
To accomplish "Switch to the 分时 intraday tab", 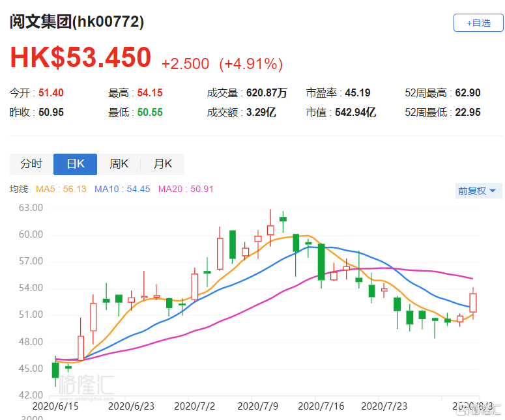I will (x=31, y=164).
